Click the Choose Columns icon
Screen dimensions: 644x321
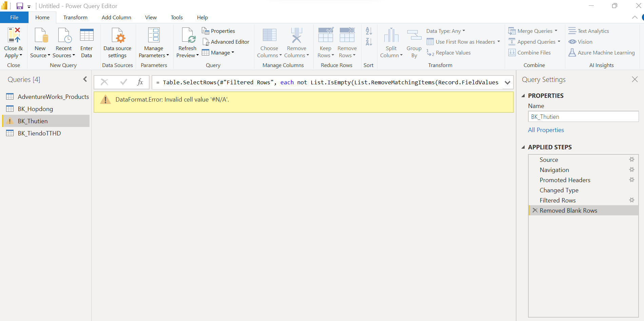tap(269, 35)
